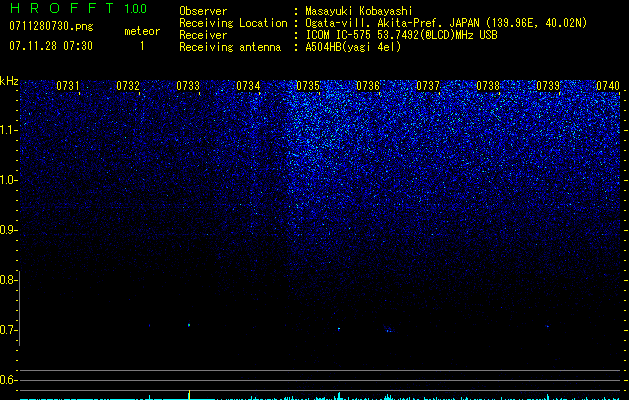Click the 1.1 kHz frequency tick label
The image size is (629, 400).
7,130
